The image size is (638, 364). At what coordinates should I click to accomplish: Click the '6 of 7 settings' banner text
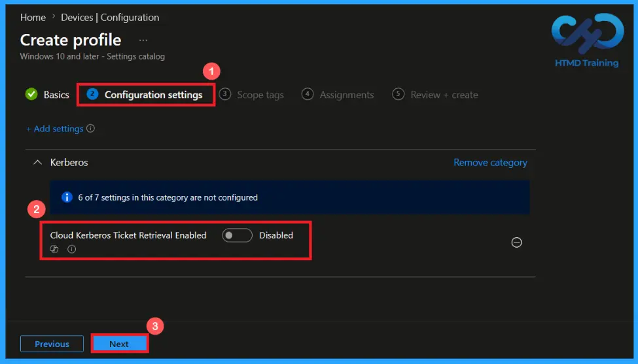(x=168, y=197)
